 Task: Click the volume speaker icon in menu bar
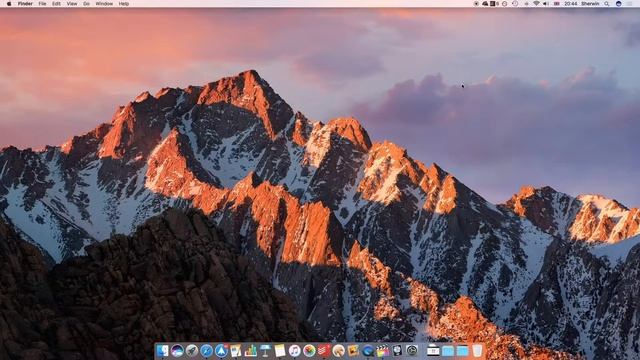coord(546,4)
